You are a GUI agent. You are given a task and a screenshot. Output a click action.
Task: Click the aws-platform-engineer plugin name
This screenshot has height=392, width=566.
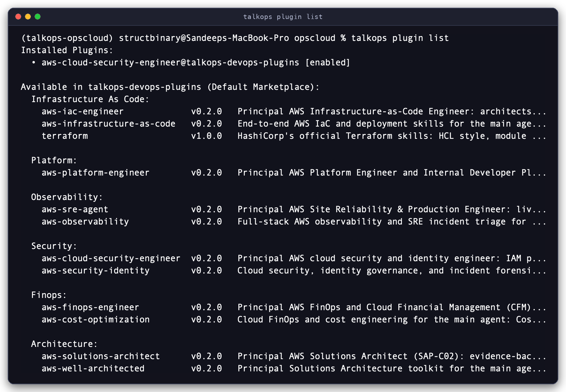95,173
